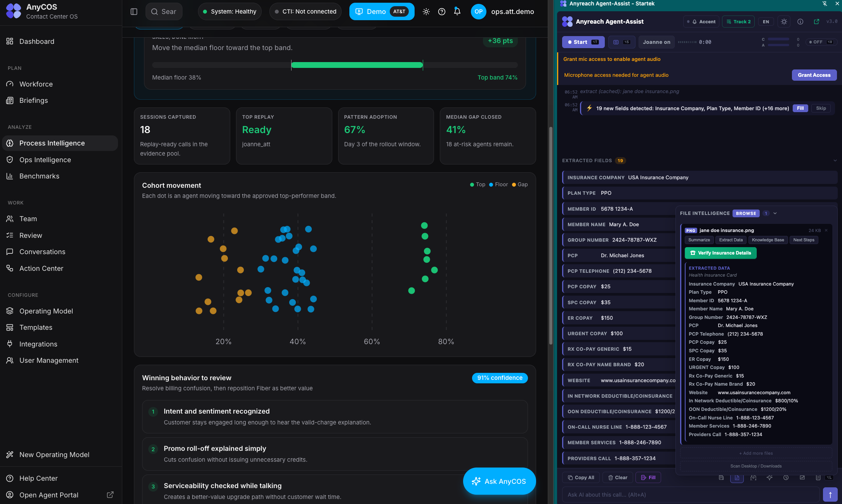Click Fill on new fields notification
Screen dimensions: 842x504
[x=800, y=108]
